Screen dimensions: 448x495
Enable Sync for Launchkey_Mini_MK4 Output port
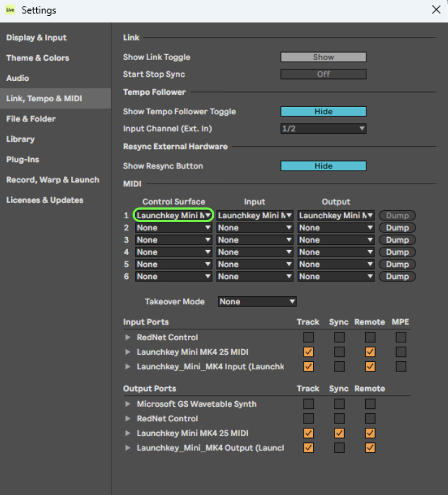point(339,448)
